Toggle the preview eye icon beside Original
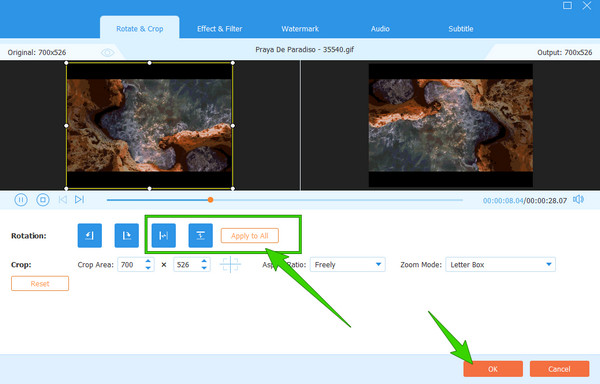Screen dimensions: 600x384 (108, 52)
